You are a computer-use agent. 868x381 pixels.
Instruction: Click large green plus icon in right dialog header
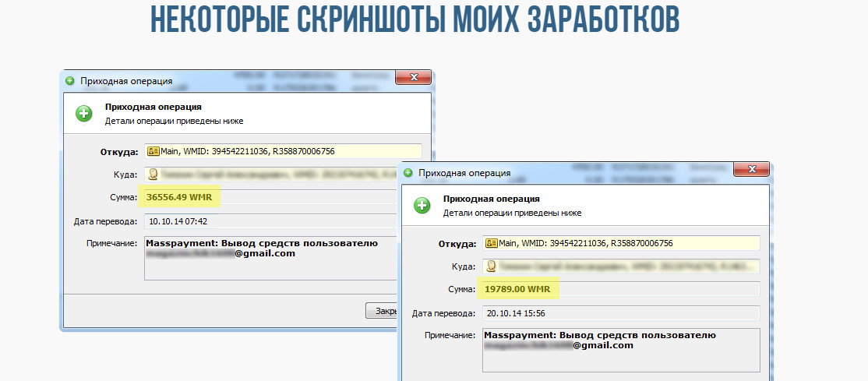click(x=422, y=206)
